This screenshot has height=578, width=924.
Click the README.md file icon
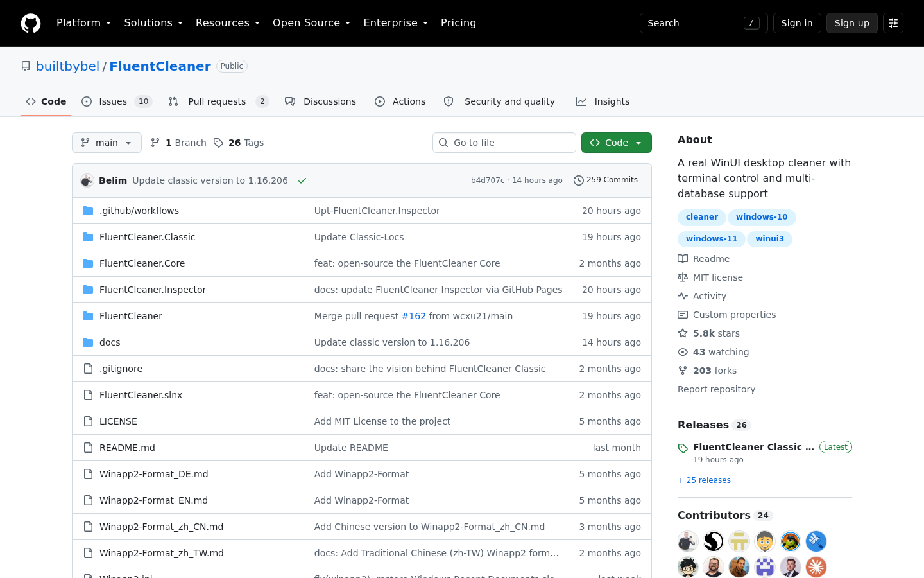[x=88, y=448]
